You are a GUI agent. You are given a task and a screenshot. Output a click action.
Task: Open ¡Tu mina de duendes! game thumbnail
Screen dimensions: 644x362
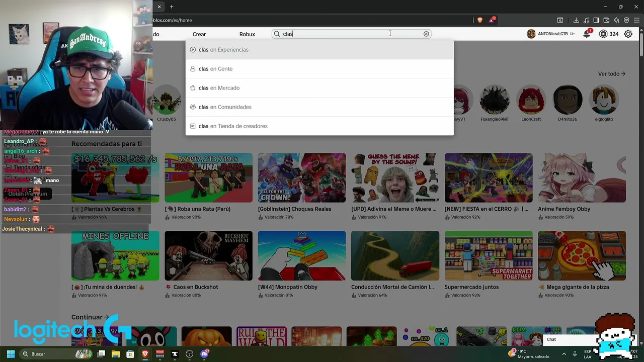tap(115, 256)
